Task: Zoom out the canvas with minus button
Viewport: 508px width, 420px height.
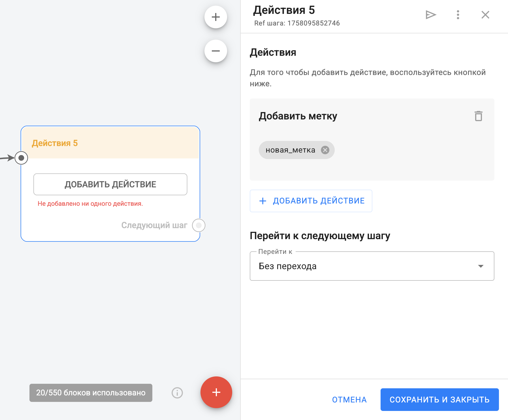Action: point(216,51)
